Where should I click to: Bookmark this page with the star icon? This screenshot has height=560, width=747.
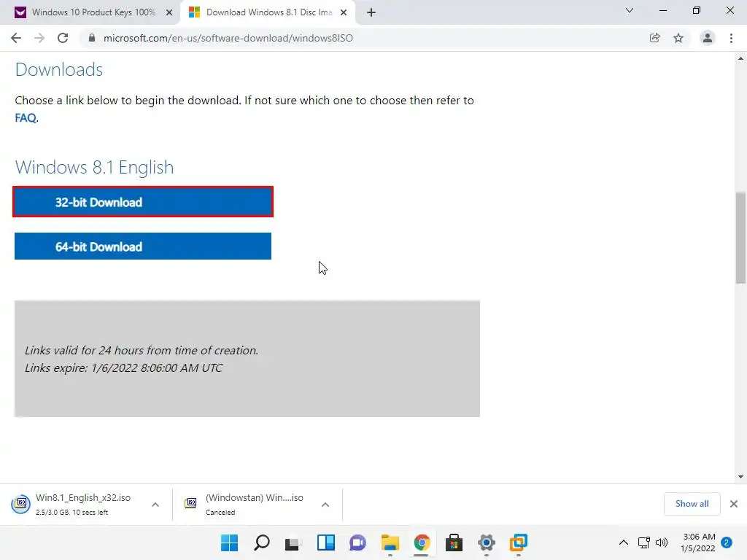[x=678, y=38]
